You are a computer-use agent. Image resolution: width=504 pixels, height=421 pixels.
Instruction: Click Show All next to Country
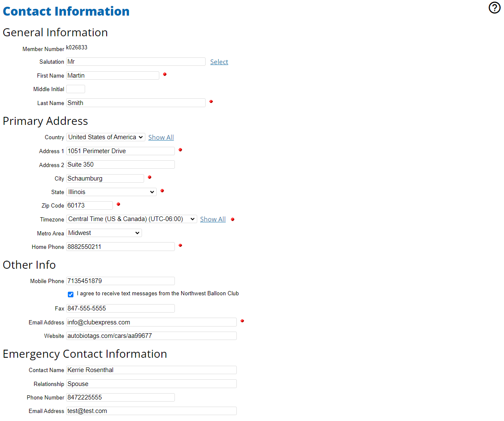point(161,138)
